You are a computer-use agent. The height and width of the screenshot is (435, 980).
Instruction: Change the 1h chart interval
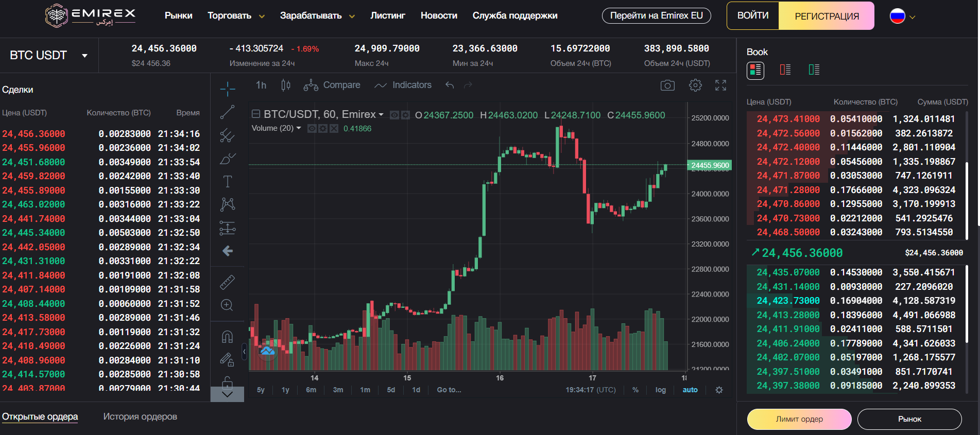tap(261, 85)
